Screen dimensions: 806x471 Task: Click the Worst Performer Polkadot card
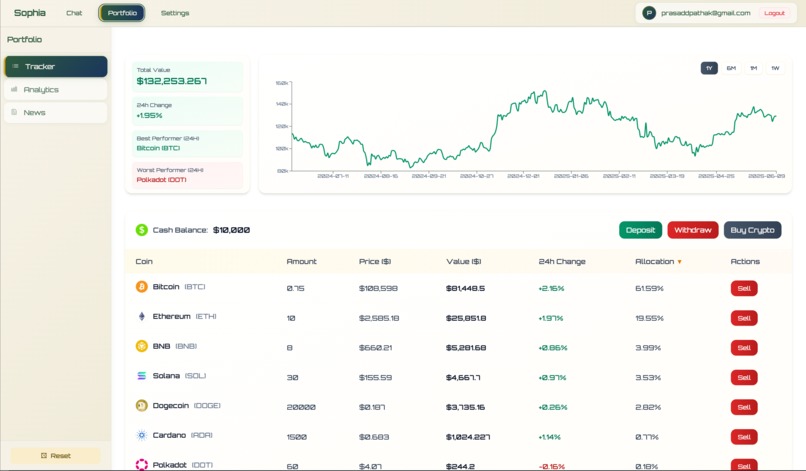click(x=187, y=175)
